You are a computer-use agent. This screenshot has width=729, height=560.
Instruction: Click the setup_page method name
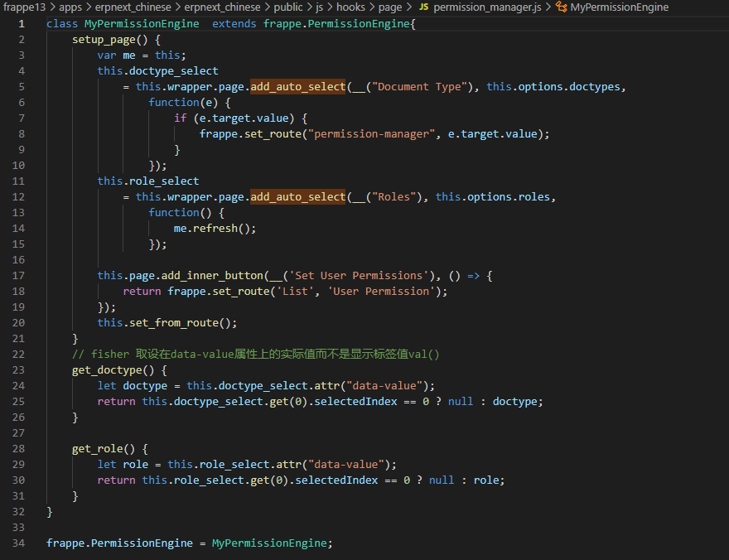coord(104,40)
